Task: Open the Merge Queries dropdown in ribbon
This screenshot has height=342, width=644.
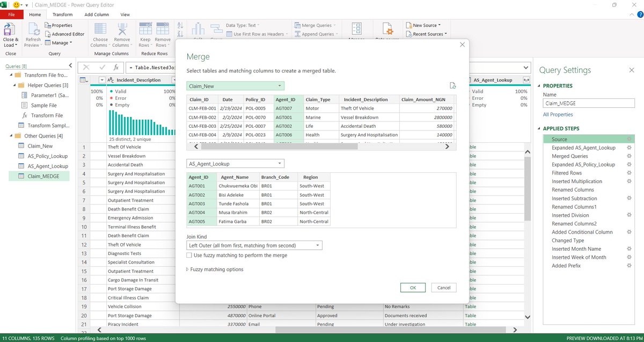Action: click(315, 25)
